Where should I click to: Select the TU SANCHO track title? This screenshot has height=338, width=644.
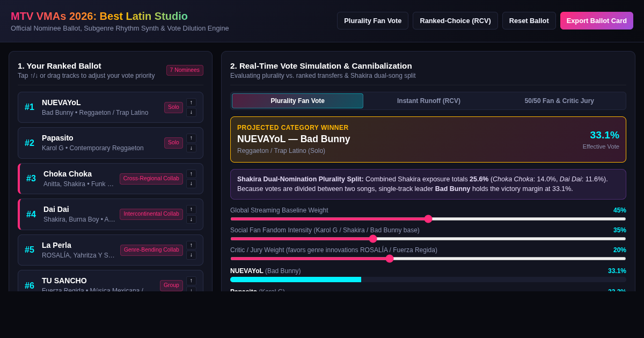point(64,281)
